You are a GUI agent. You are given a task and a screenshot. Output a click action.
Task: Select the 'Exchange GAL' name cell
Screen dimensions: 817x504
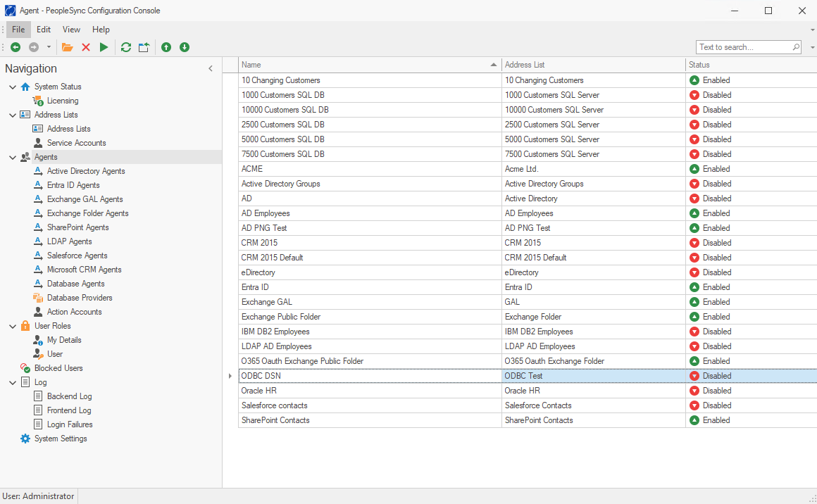[370, 302]
